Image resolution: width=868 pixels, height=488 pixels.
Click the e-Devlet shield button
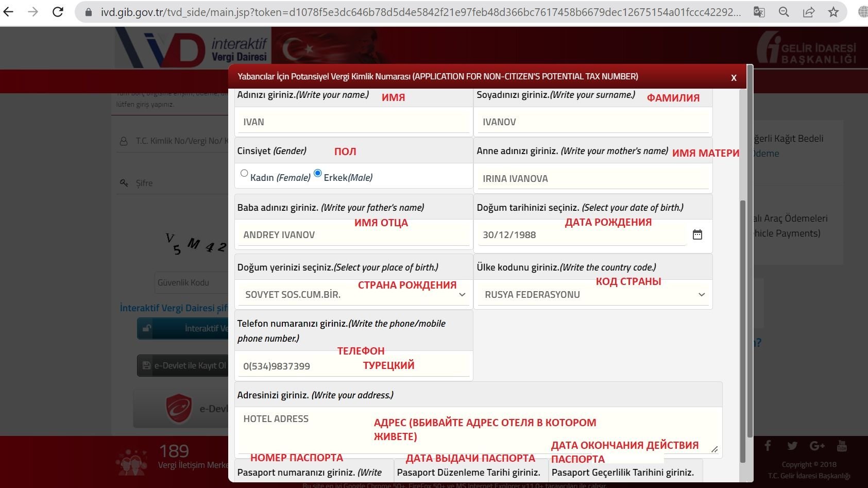coord(181,409)
